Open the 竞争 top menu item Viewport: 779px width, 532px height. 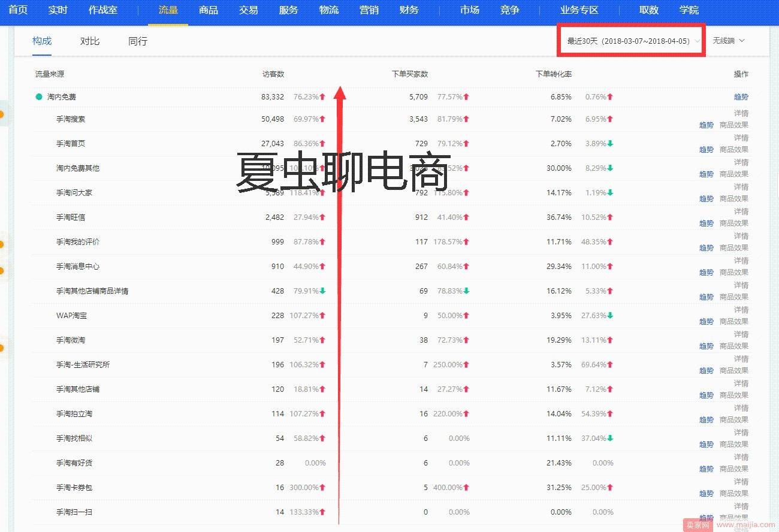(x=510, y=10)
